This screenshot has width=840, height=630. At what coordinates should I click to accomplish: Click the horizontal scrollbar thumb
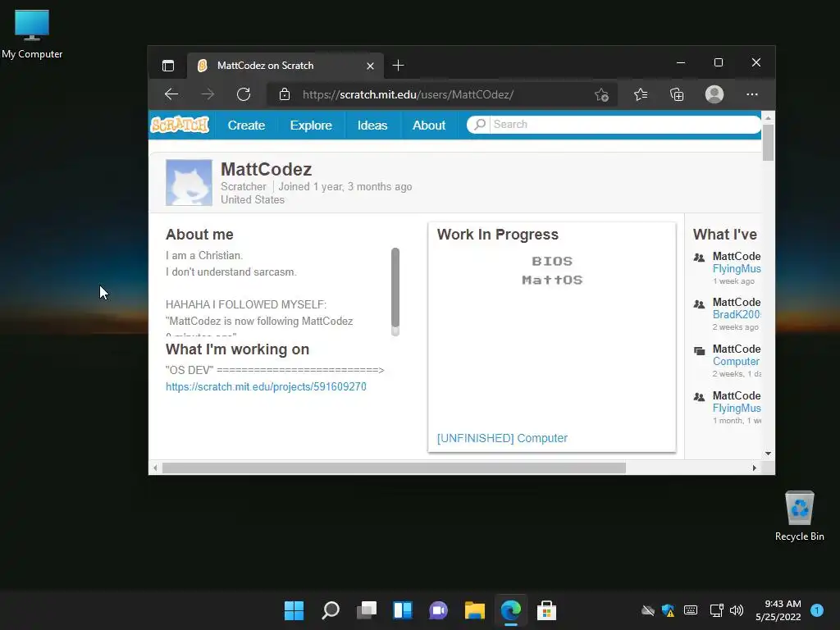(x=394, y=468)
